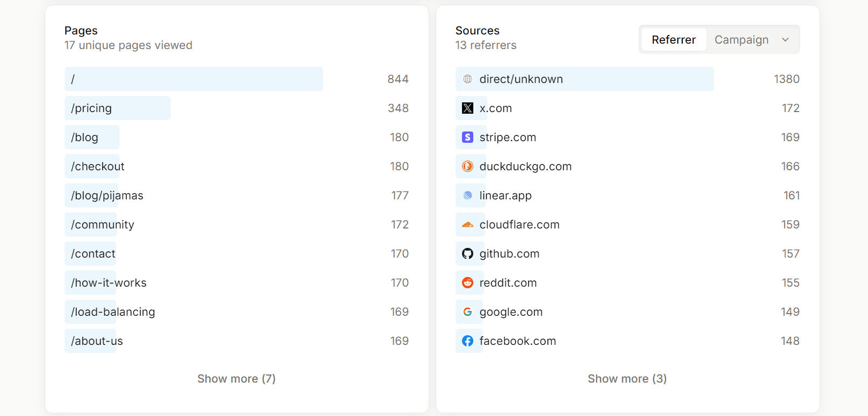The image size is (868, 416).
Task: Click the X logo icon
Action: 467,108
